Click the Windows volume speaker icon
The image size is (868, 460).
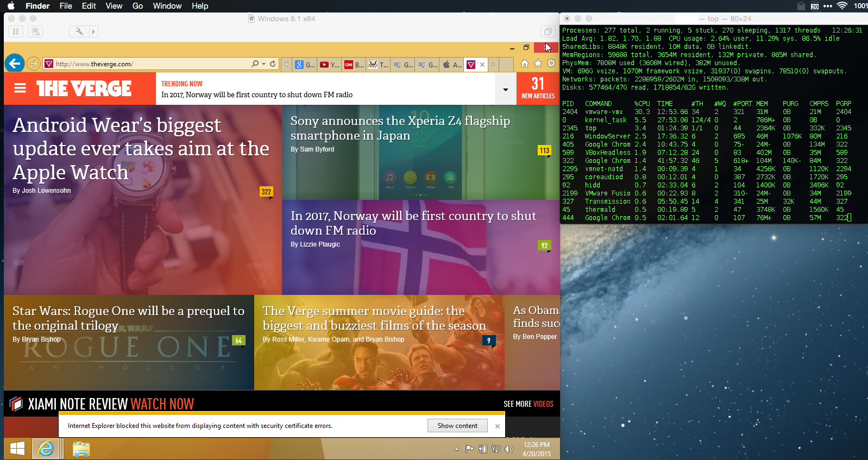point(509,449)
